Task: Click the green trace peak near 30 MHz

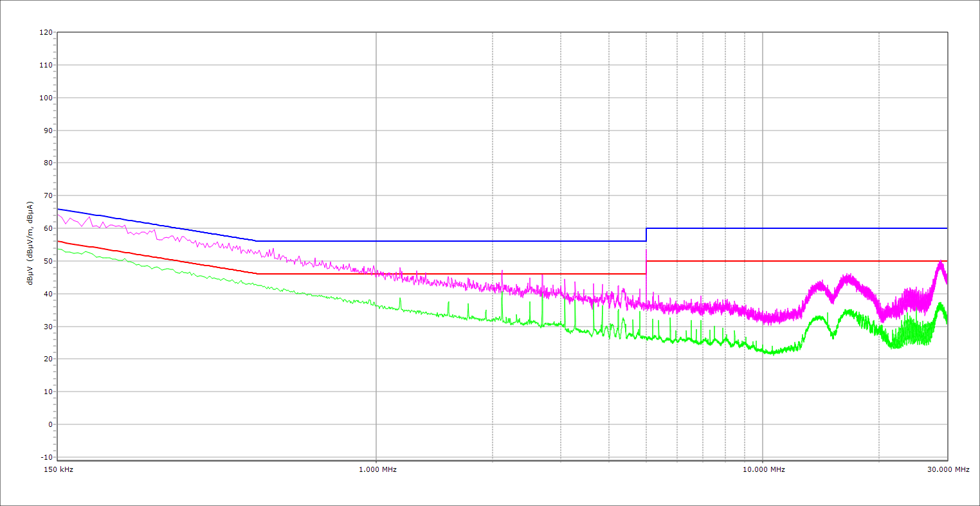Action: coord(940,304)
